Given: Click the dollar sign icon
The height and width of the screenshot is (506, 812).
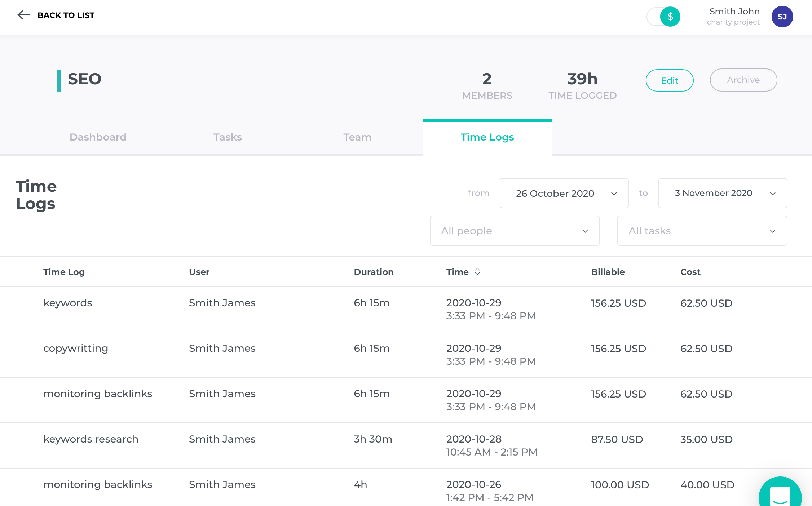Looking at the screenshot, I should coord(670,17).
